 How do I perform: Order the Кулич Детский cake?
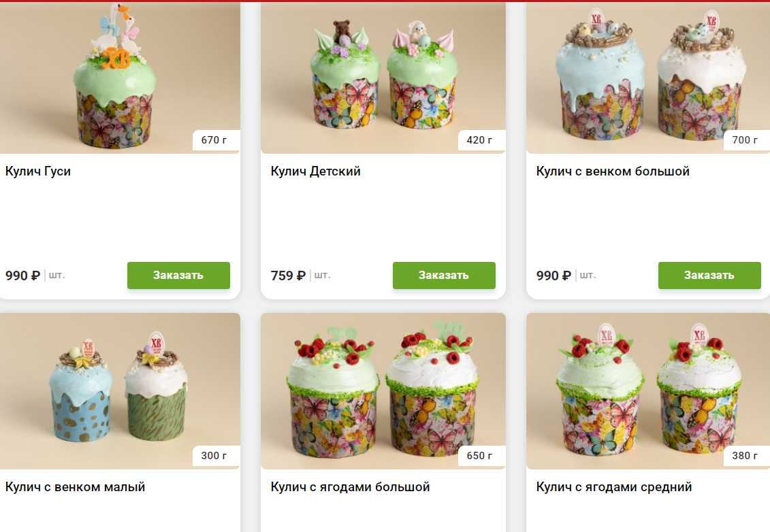444,276
